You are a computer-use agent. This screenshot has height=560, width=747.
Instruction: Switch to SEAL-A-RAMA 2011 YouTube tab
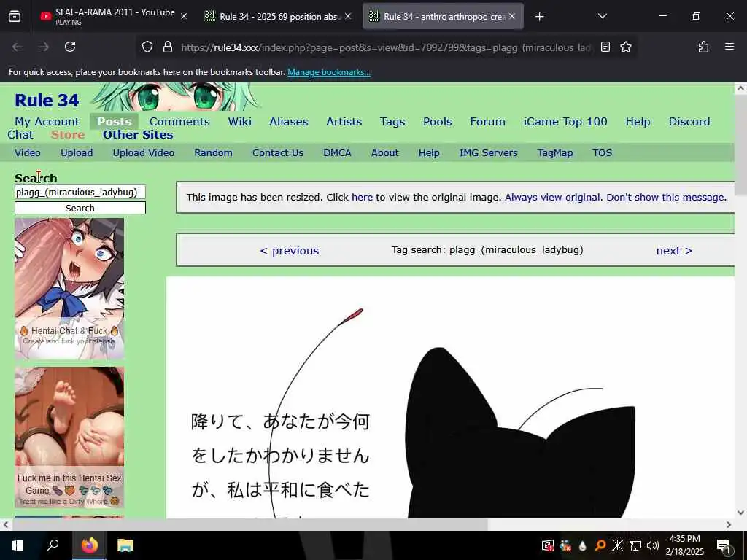click(x=113, y=16)
